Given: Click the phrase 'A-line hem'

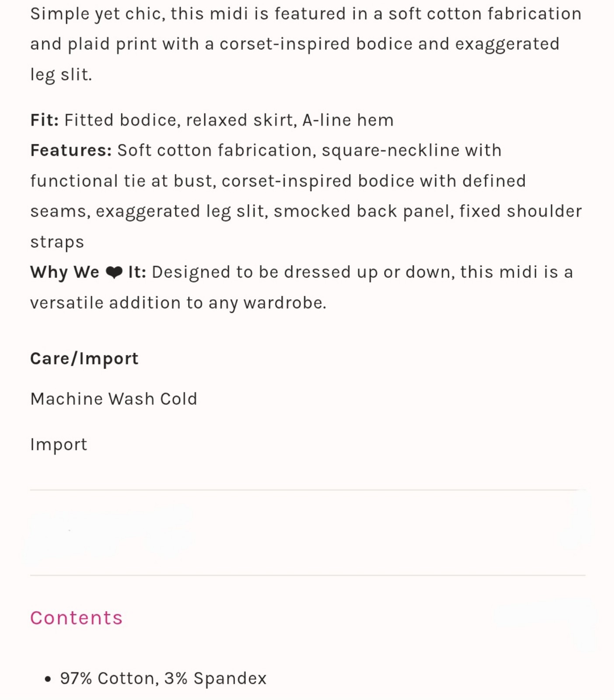Looking at the screenshot, I should pos(348,120).
